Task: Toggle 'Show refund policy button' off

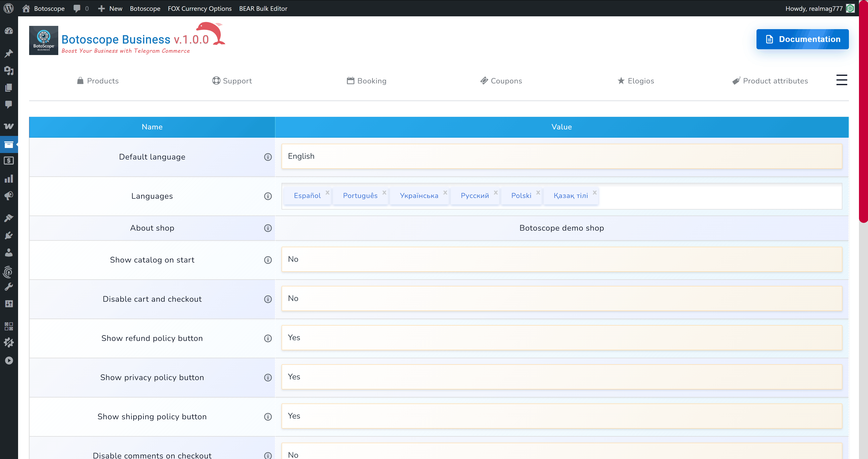Action: pyautogui.click(x=561, y=338)
